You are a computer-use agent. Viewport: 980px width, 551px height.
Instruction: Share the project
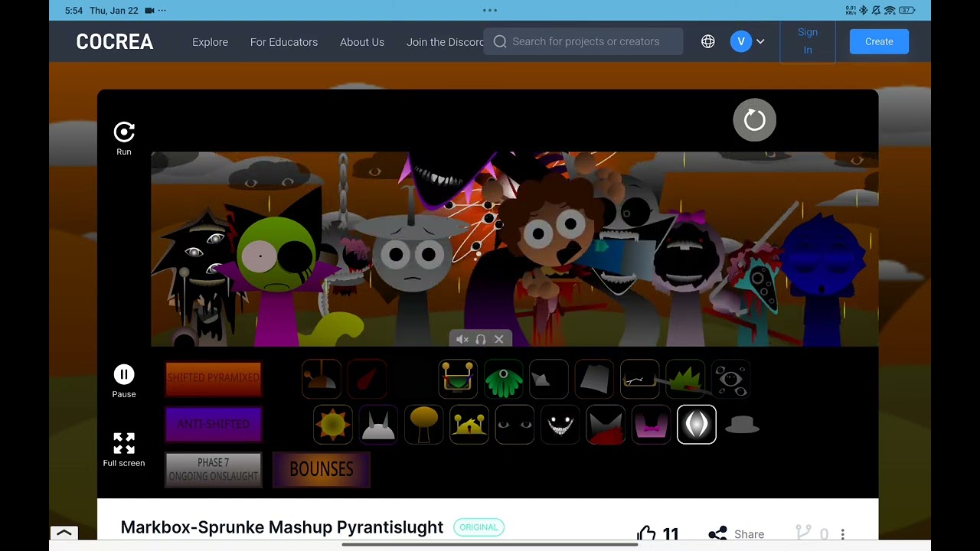(737, 534)
